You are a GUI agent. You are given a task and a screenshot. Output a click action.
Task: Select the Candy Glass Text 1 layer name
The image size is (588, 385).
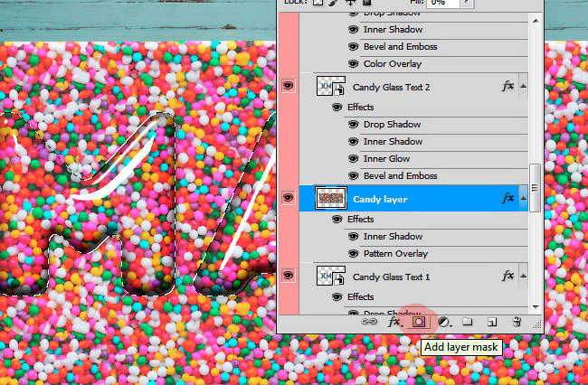(x=391, y=277)
